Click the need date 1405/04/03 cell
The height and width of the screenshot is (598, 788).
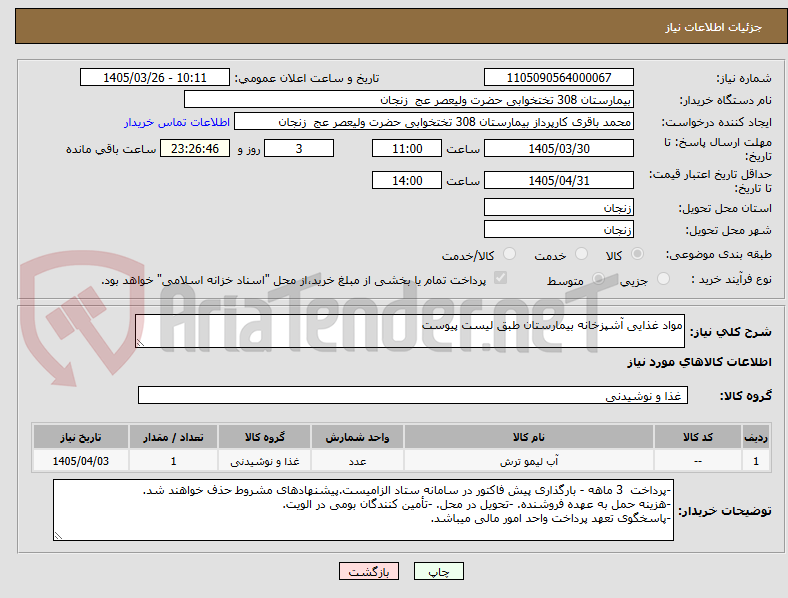coord(81,461)
